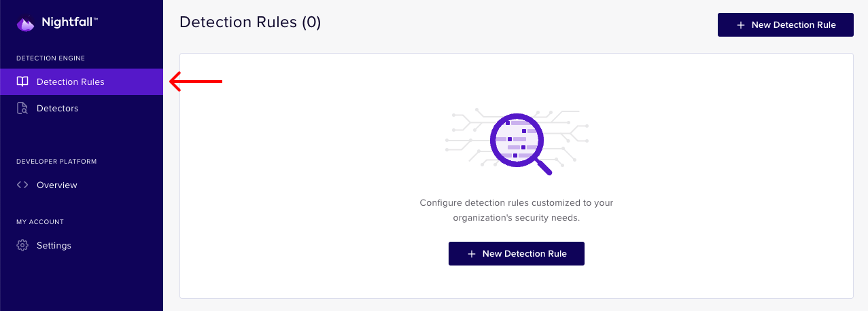Select Settings label under My Account
The width and height of the screenshot is (868, 311).
coord(54,245)
